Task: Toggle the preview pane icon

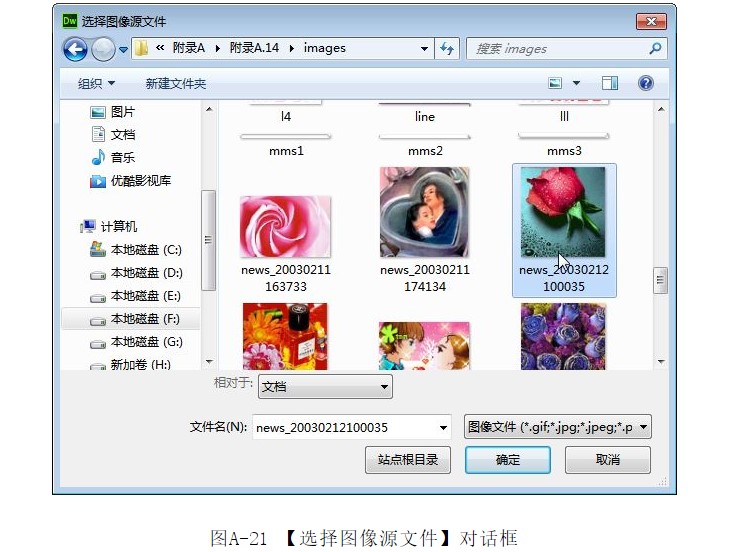Action: coord(610,83)
